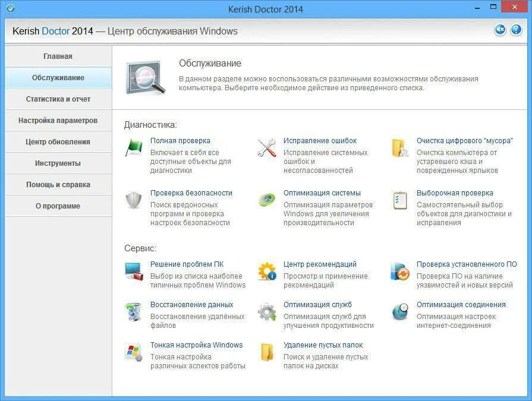Click the Kerish Doctor title bar app icon
The width and height of the screenshot is (532, 401).
(x=11, y=8)
